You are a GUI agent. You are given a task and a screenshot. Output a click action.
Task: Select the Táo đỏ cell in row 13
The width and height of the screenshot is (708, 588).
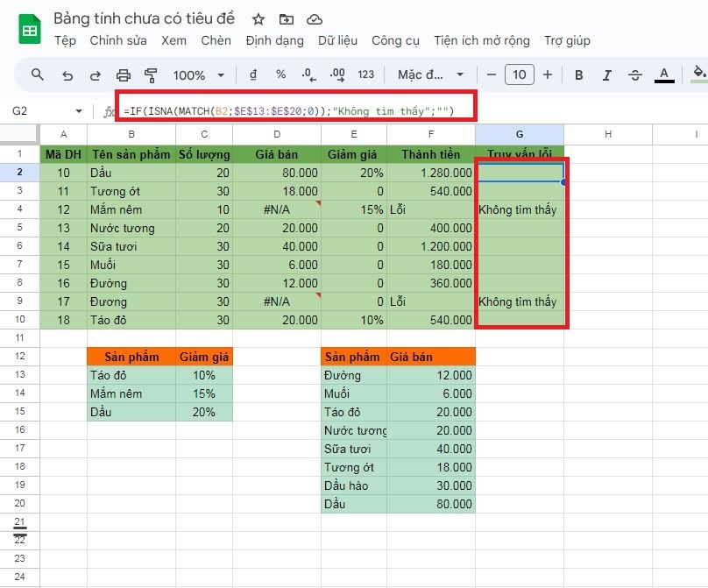click(x=131, y=375)
